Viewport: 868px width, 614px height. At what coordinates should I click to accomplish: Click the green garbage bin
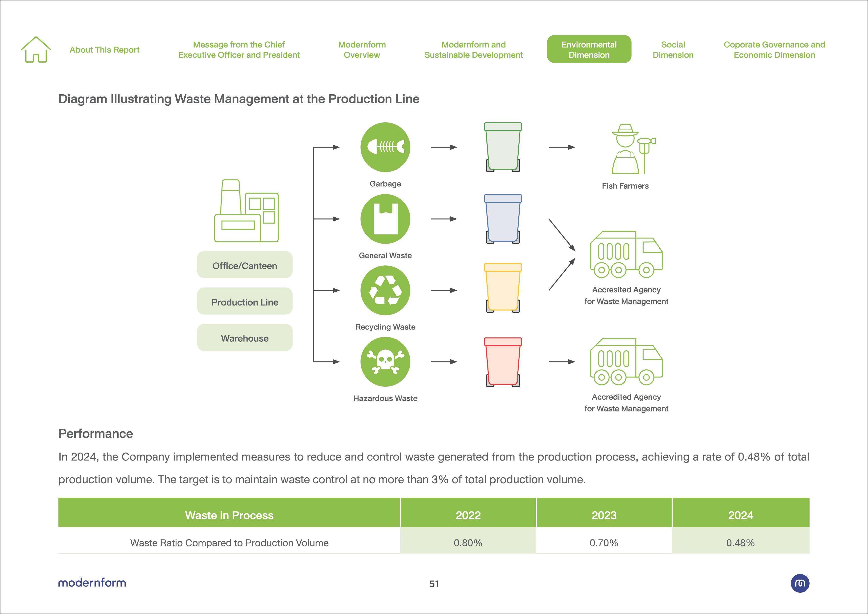(x=503, y=147)
